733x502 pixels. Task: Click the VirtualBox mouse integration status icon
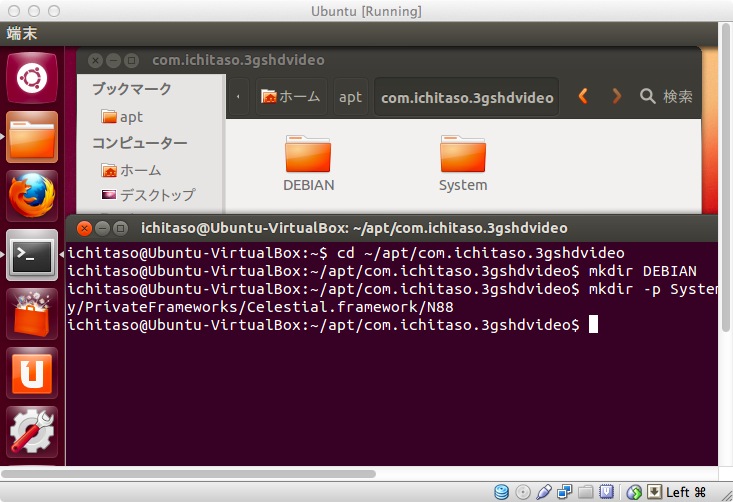[634, 492]
